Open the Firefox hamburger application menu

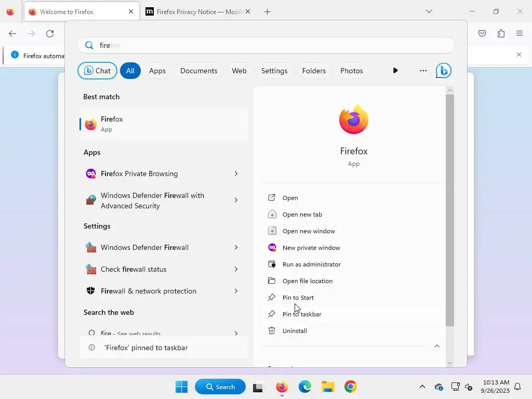tap(520, 33)
